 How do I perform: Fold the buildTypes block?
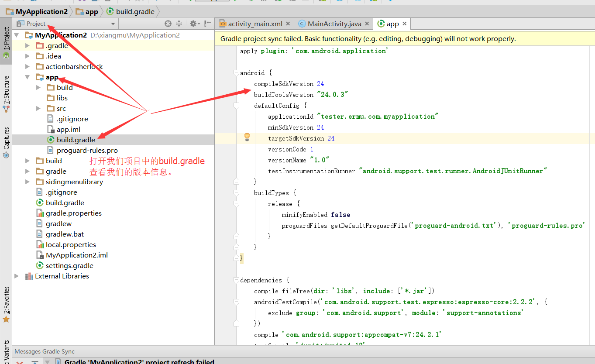click(236, 193)
